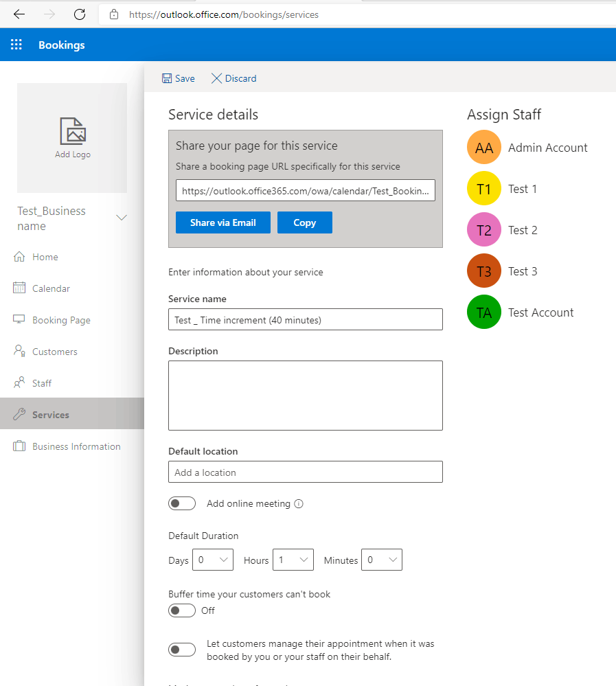
Task: Click the info icon beside Add online meeting
Action: [x=298, y=503]
